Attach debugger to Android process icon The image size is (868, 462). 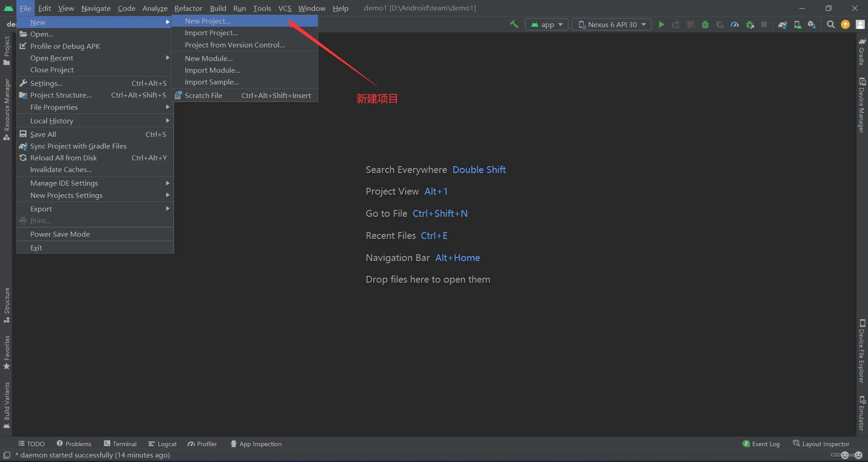(750, 24)
